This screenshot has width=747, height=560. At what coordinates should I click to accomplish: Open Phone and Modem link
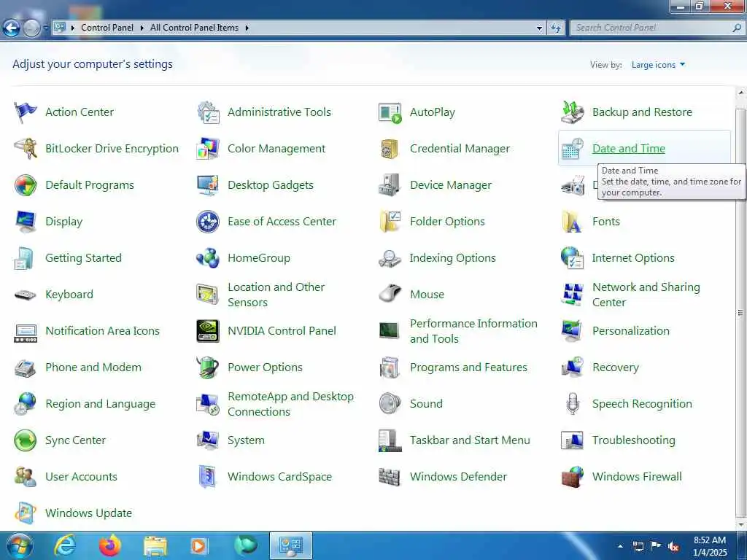tap(93, 367)
